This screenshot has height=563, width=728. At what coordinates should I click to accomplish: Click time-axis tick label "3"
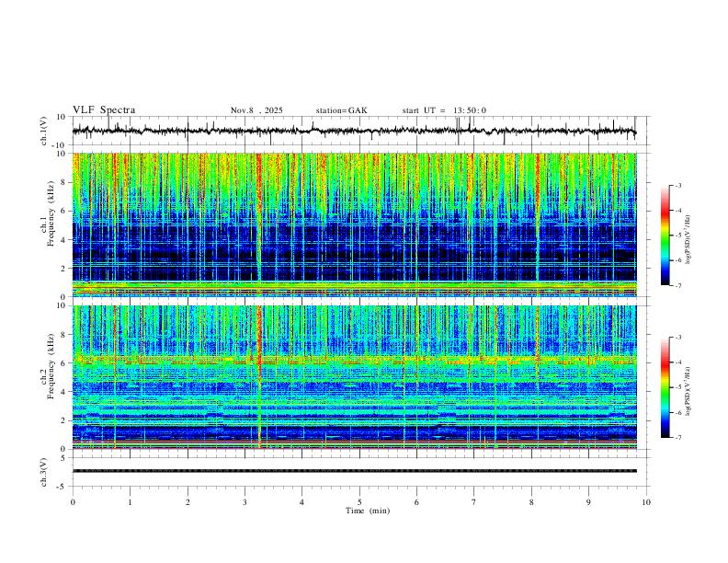tap(245, 502)
